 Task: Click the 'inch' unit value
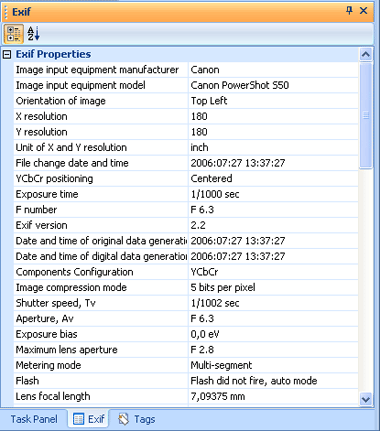199,147
